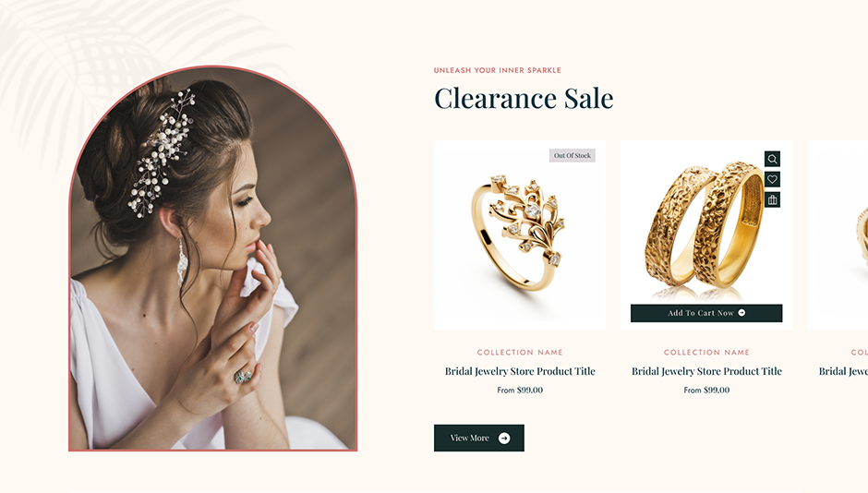868x493 pixels.
Task: Open the partially visible third product image
Action: [838, 235]
